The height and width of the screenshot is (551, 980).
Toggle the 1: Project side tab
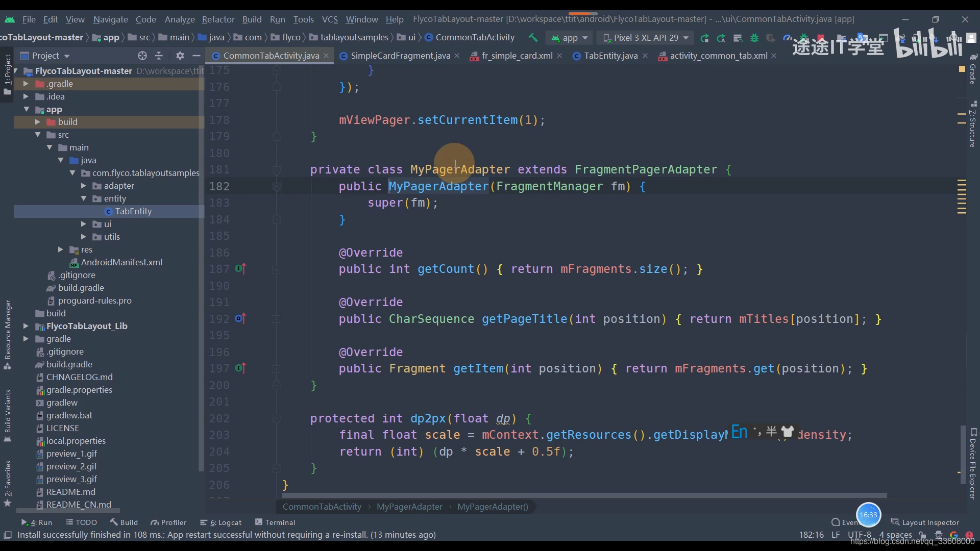point(8,74)
